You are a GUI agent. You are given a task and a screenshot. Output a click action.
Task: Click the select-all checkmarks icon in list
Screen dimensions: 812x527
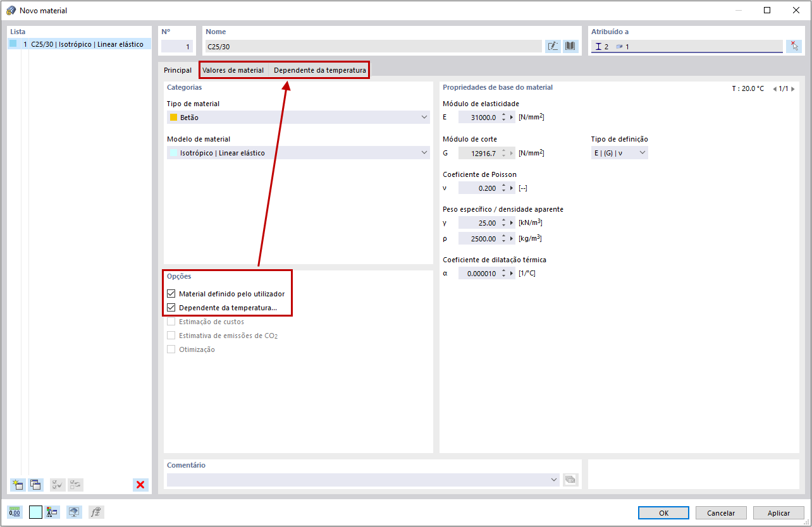click(58, 485)
